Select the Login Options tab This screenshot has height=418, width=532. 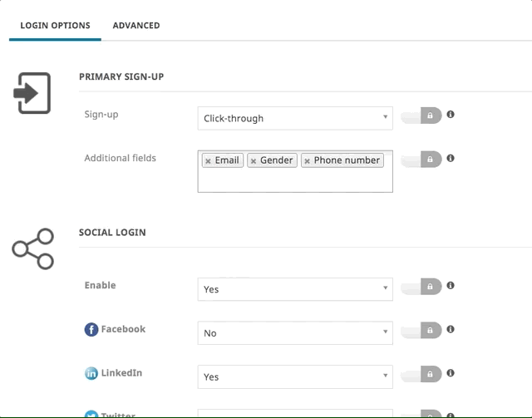click(x=55, y=26)
